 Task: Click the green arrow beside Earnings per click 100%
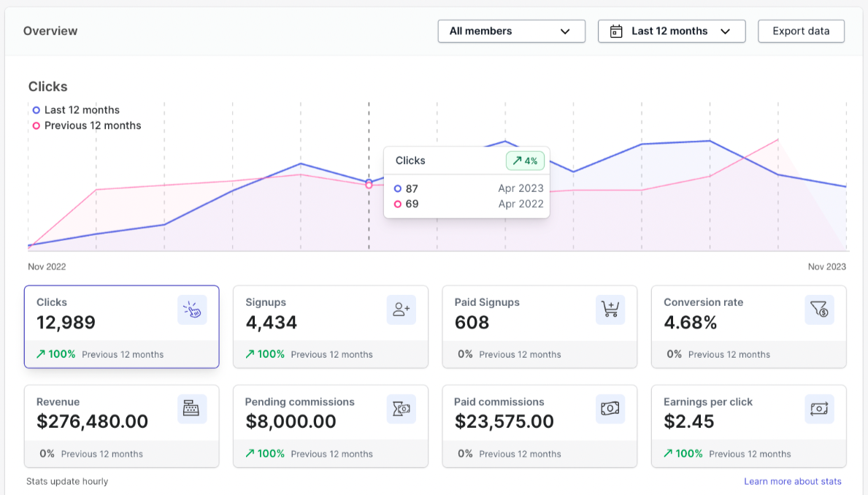[x=668, y=453]
